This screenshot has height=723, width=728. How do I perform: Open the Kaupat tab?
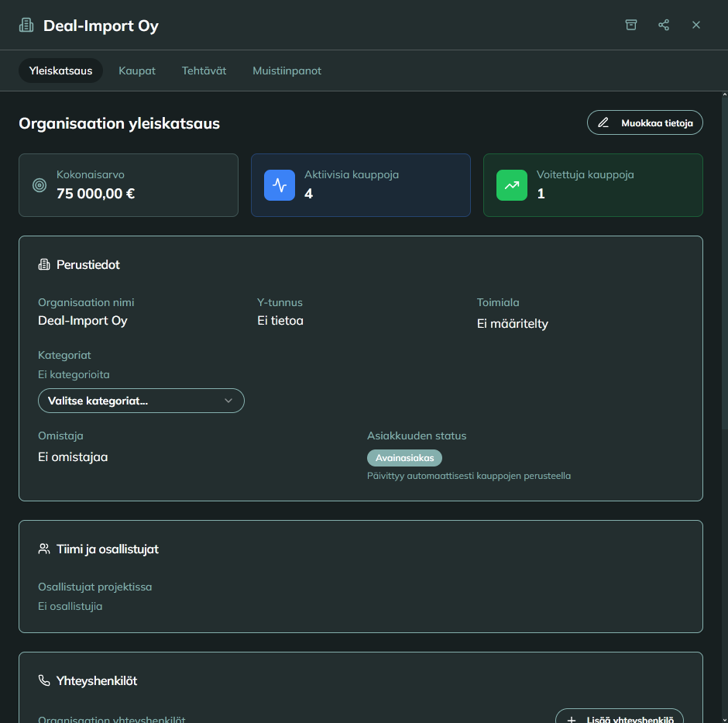137,71
